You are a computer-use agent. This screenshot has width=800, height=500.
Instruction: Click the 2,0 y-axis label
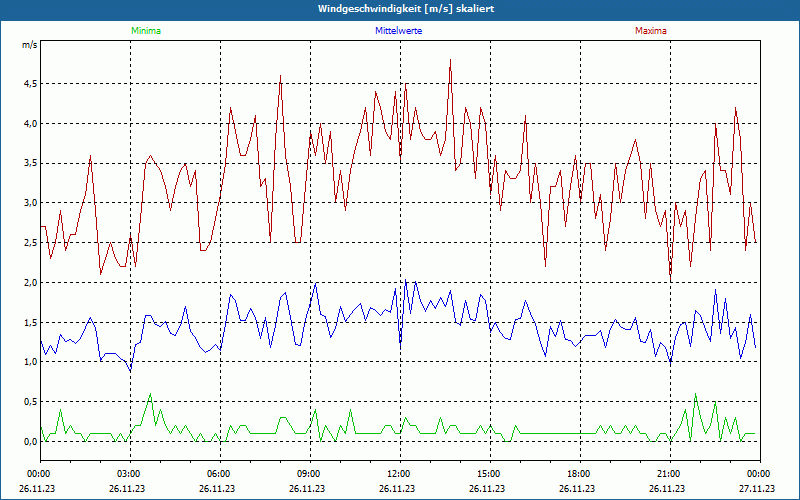(x=30, y=283)
